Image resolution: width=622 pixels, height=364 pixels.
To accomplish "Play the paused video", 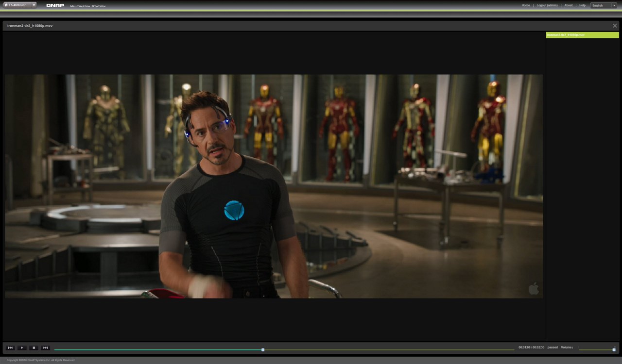I will coord(22,348).
